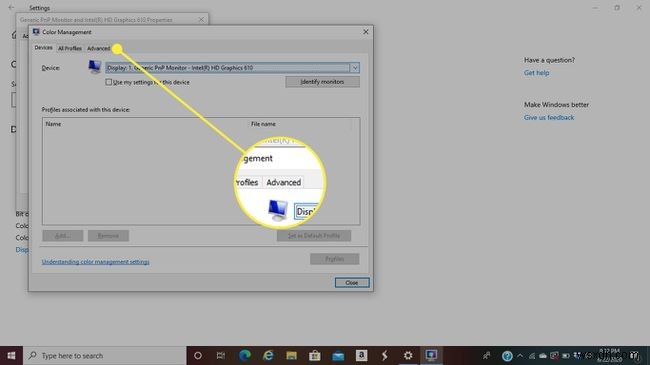
Task: Click the OneDrive cloud tray icon
Action: pyautogui.click(x=543, y=356)
